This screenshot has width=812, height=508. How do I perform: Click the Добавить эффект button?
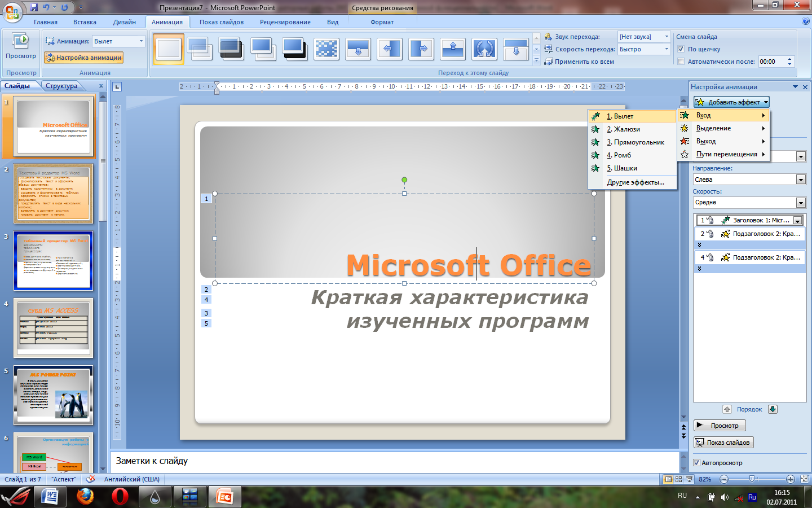click(x=731, y=102)
